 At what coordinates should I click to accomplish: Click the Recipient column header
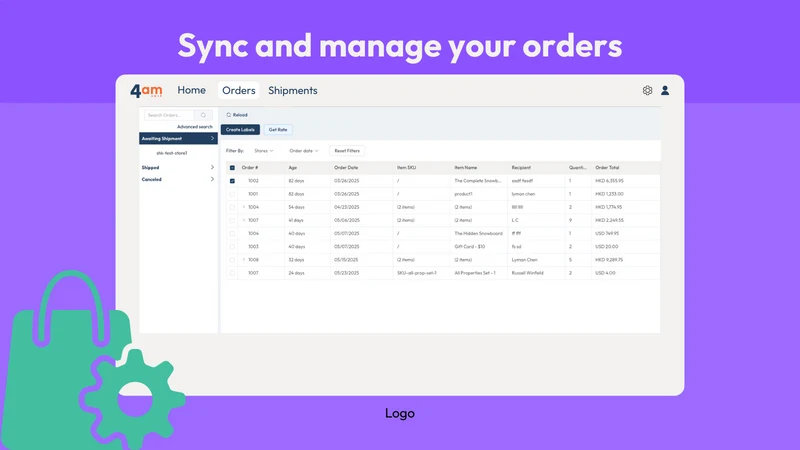click(x=521, y=167)
